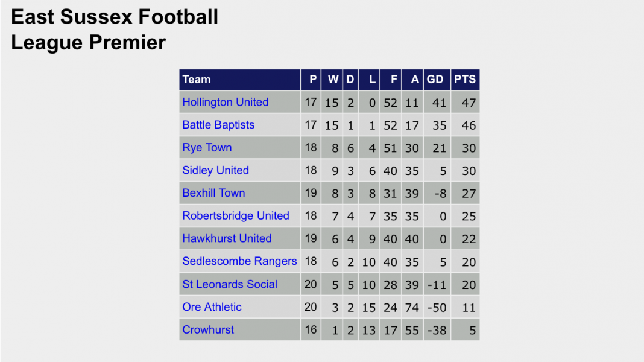The height and width of the screenshot is (362, 644).
Task: Open the Crowhurst team link
Action: (x=208, y=330)
